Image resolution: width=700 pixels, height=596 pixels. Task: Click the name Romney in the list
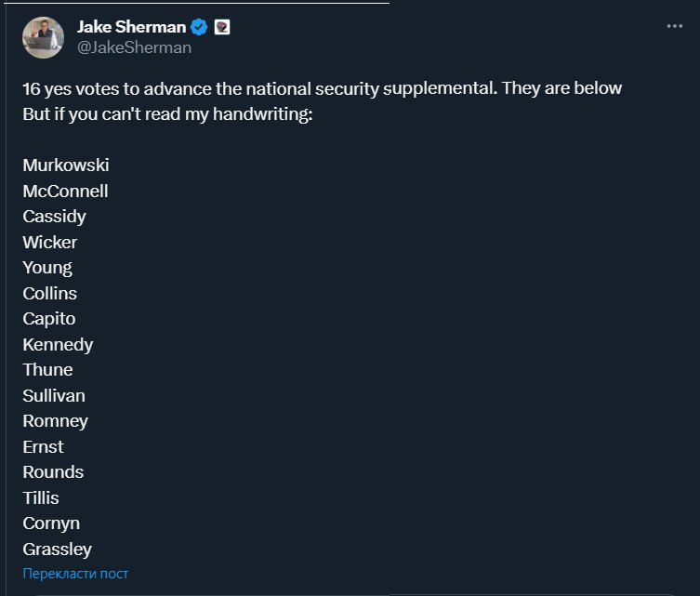55,420
